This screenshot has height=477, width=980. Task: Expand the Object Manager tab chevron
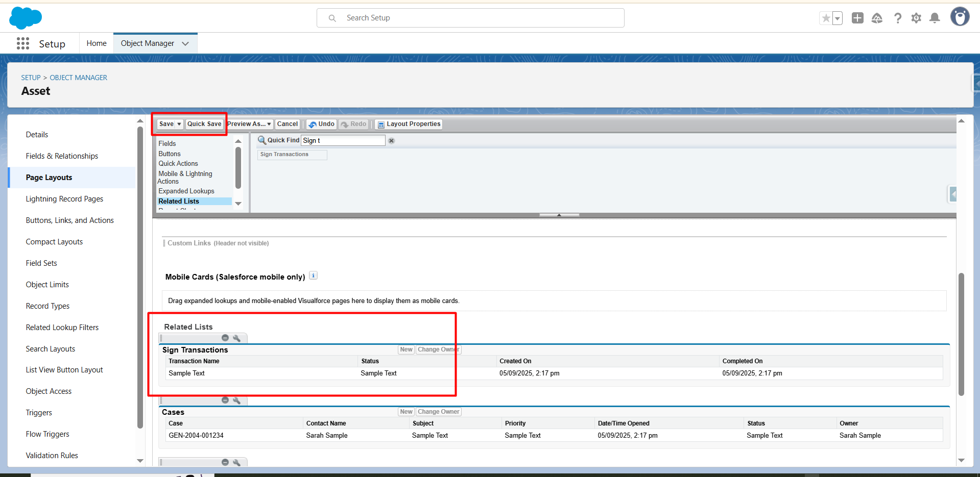tap(185, 44)
